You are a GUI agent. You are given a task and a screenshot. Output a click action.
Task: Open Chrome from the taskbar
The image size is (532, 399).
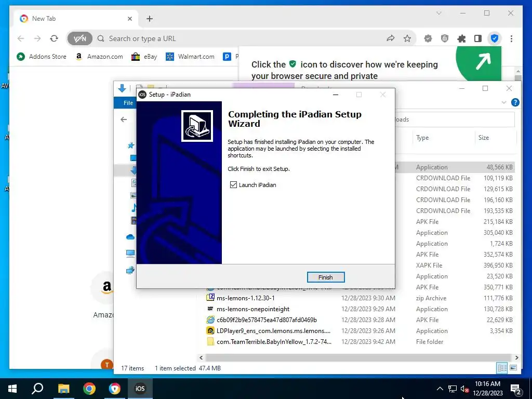[89, 389]
